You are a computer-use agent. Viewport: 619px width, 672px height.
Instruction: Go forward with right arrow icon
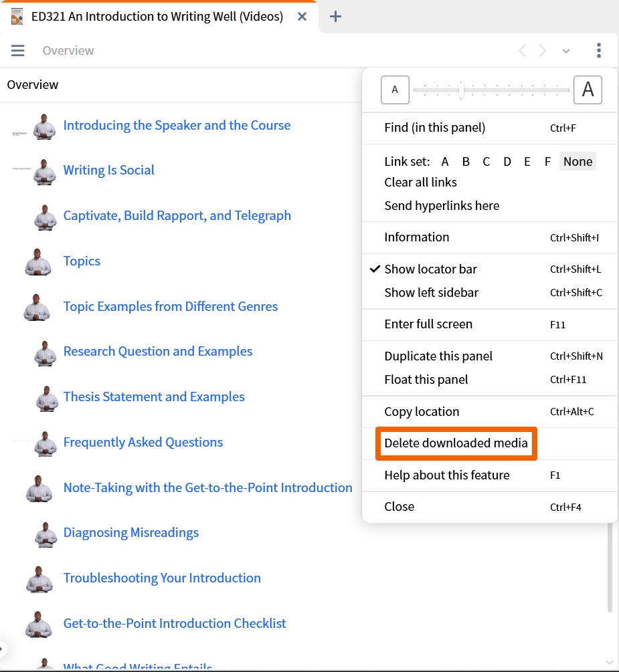(543, 51)
